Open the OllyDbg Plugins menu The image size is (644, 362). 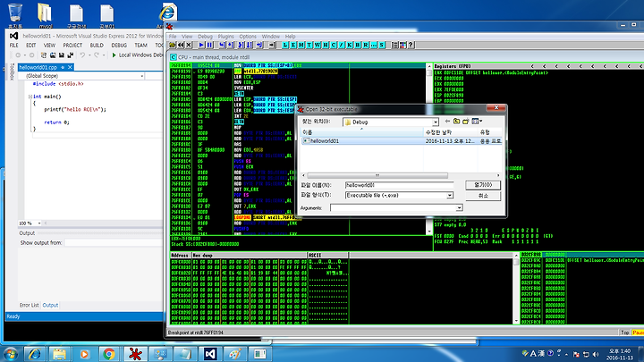tap(225, 37)
